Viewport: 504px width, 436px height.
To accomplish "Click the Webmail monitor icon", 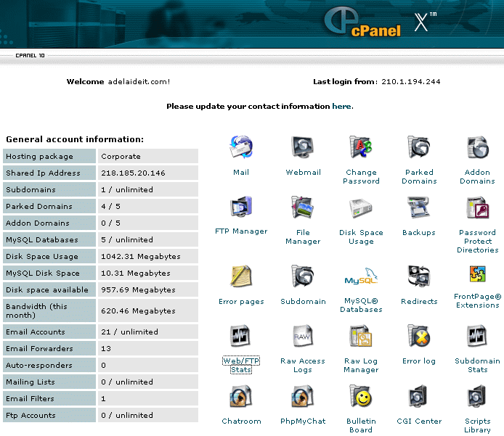I will pyautogui.click(x=303, y=148).
